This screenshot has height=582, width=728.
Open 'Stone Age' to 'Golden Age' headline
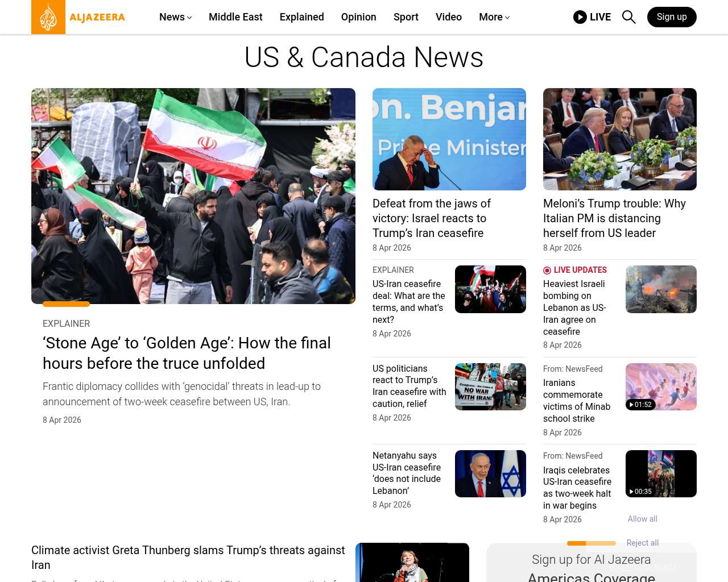tap(187, 353)
